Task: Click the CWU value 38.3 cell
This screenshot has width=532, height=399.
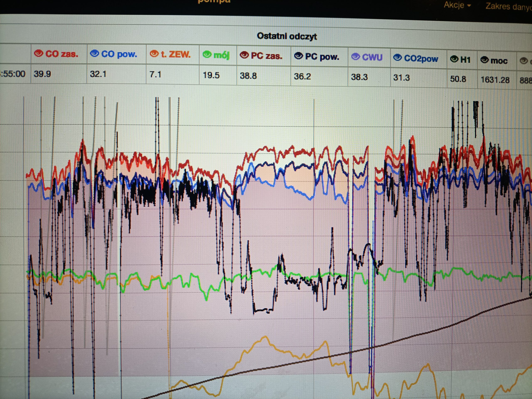Action: click(359, 77)
